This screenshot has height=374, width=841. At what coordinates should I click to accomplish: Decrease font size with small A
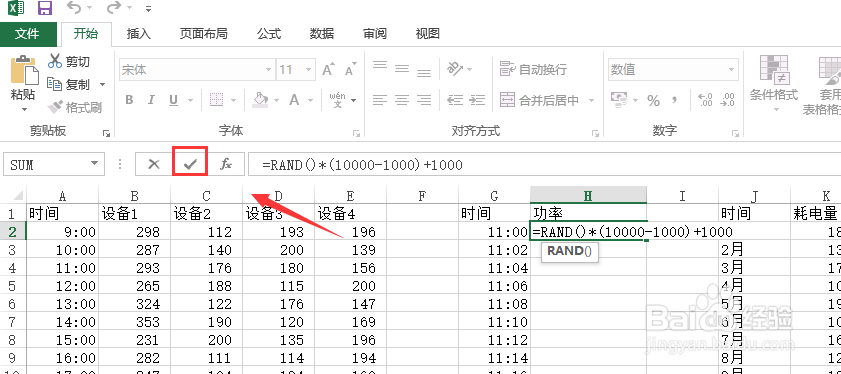click(350, 70)
